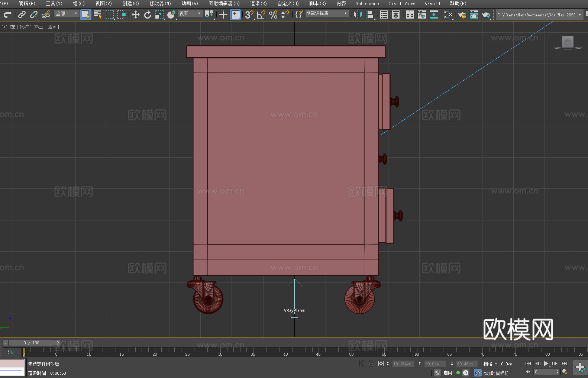
Task: Open the 全部 selection filter dropdown
Action: pos(67,13)
